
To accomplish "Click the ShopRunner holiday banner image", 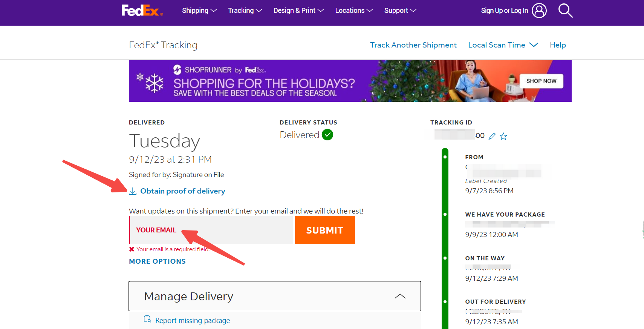I will pyautogui.click(x=350, y=81).
